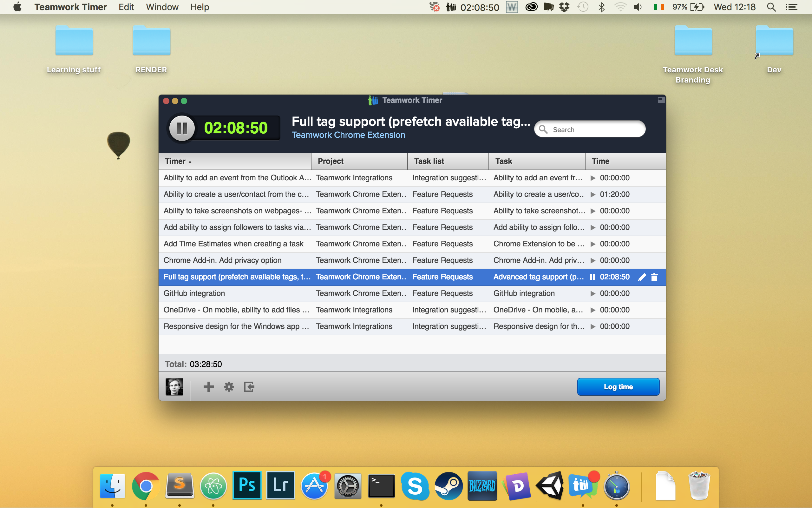
Task: Click the Log time button
Action: 618,387
